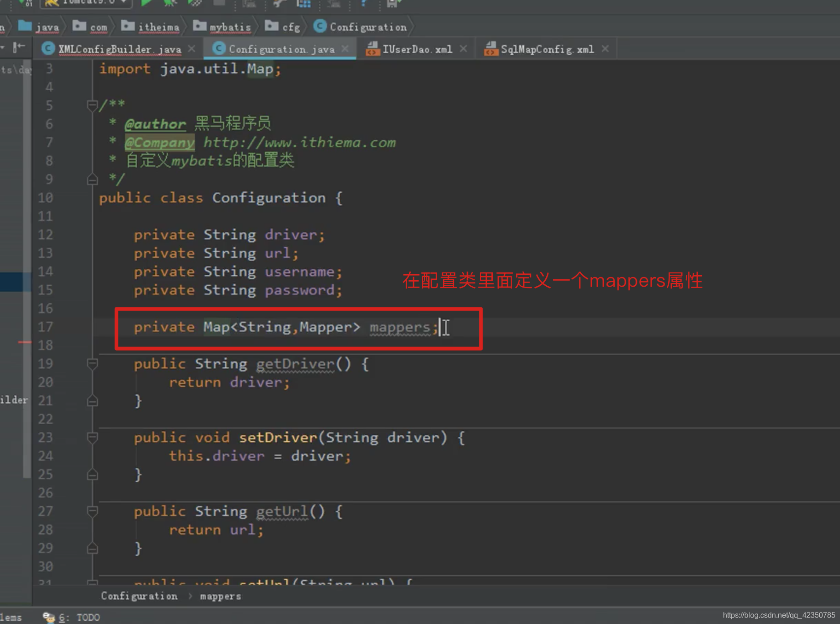840x624 pixels.
Task: Fold the setDriver method at line 23
Action: [92, 438]
